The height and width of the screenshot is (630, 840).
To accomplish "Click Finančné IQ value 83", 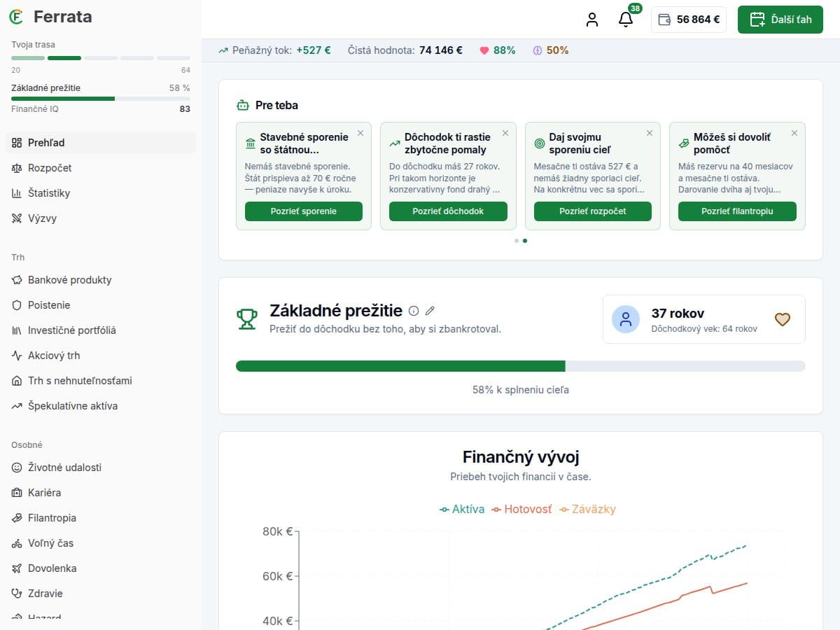I will tap(185, 109).
